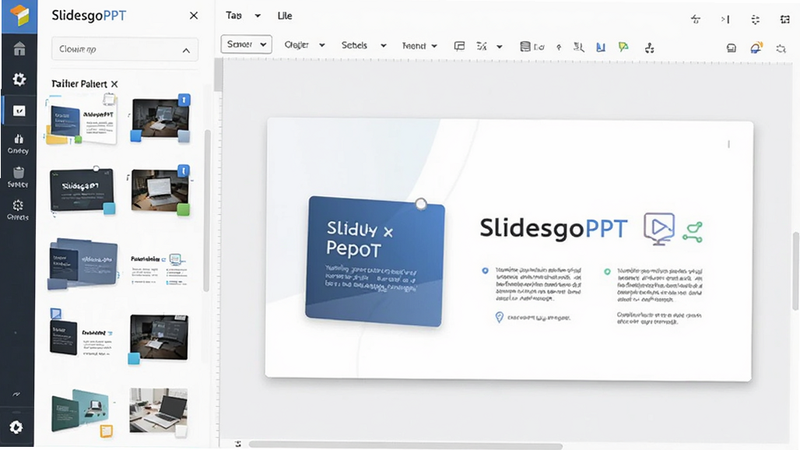Click the canvas vertical scrollbar on the right
The width and height of the screenshot is (800, 450).
(x=795, y=271)
